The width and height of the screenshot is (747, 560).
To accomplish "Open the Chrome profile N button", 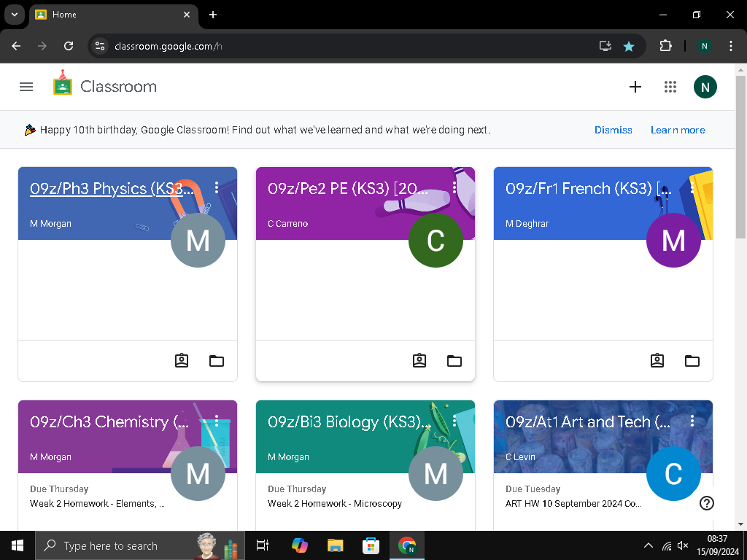I will click(704, 46).
